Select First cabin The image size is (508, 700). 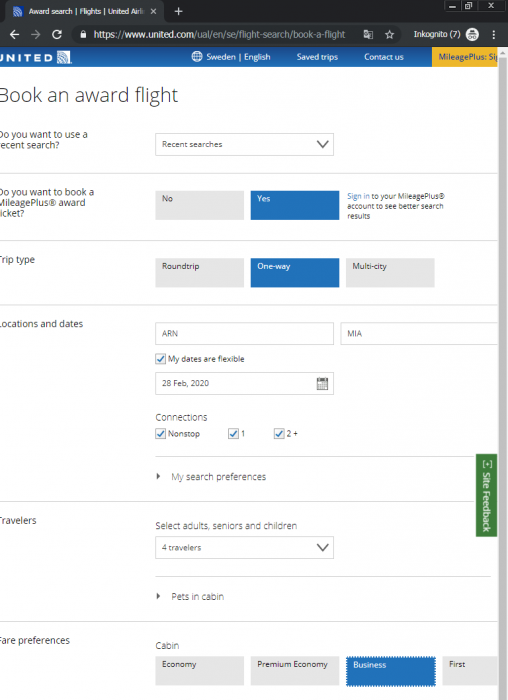[x=470, y=671]
